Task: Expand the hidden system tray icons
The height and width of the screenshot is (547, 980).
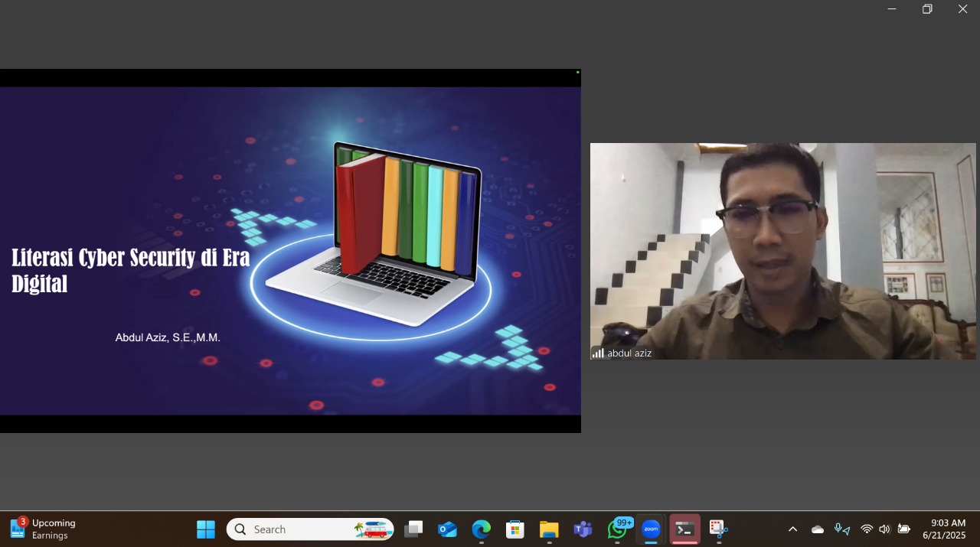Action: pos(792,529)
